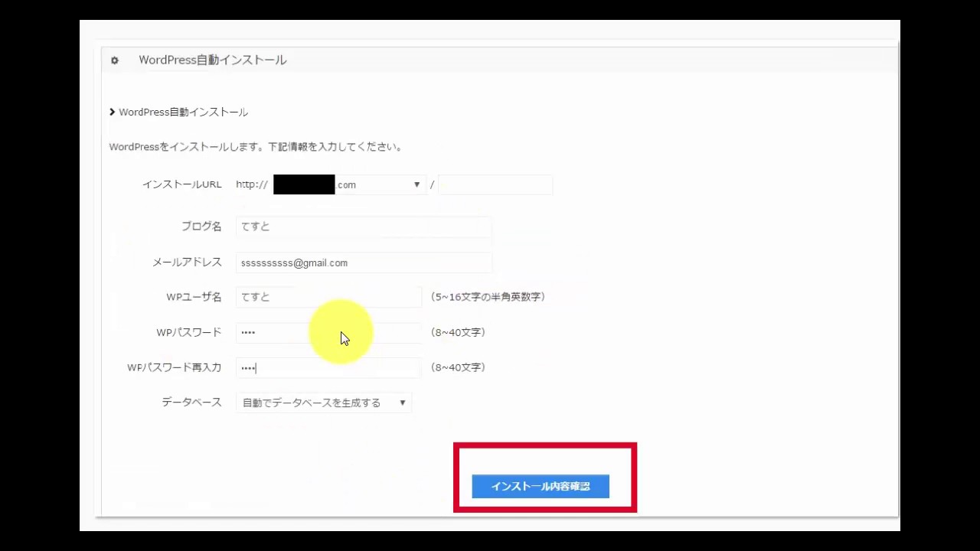Click the データベース label
This screenshot has height=551, width=980.
click(191, 403)
